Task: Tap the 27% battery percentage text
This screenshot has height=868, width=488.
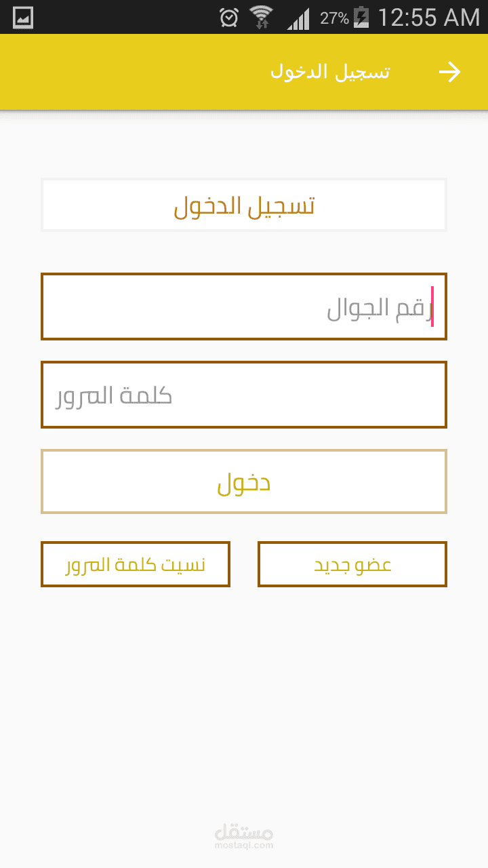Action: [x=334, y=18]
